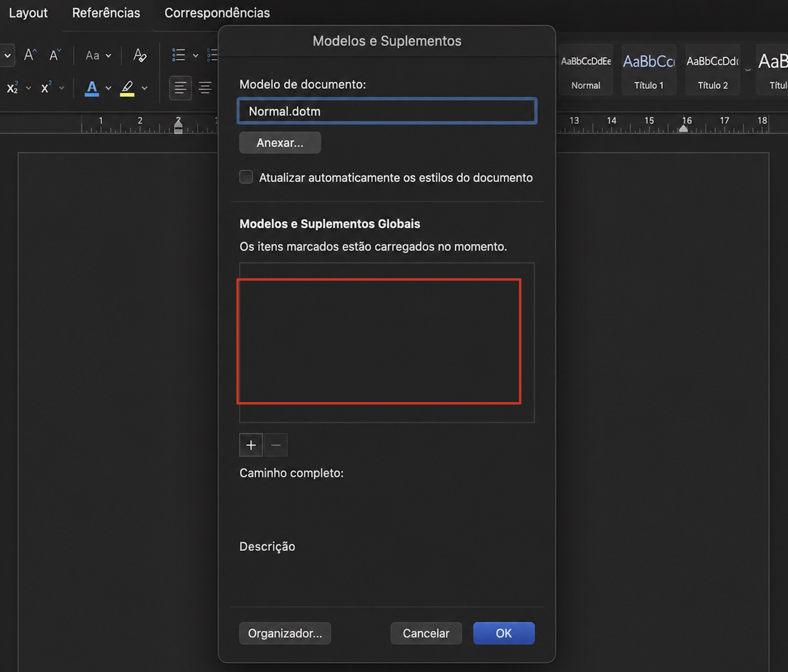
Task: Apply superscript formatting
Action: tap(46, 88)
